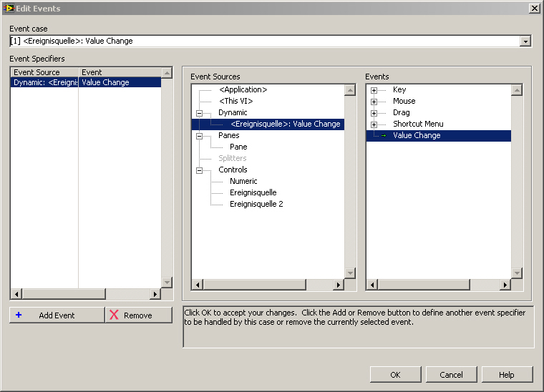Select Pane in Event Sources

238,147
